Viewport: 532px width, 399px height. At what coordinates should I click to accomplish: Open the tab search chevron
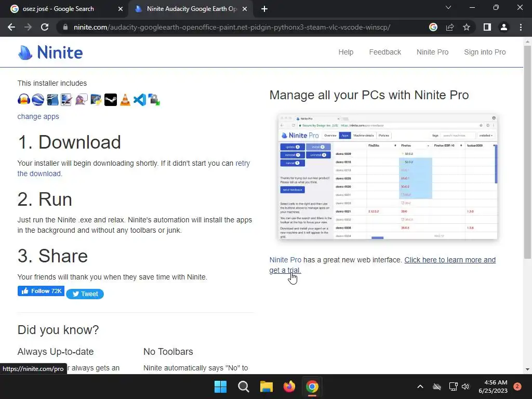coord(448,7)
